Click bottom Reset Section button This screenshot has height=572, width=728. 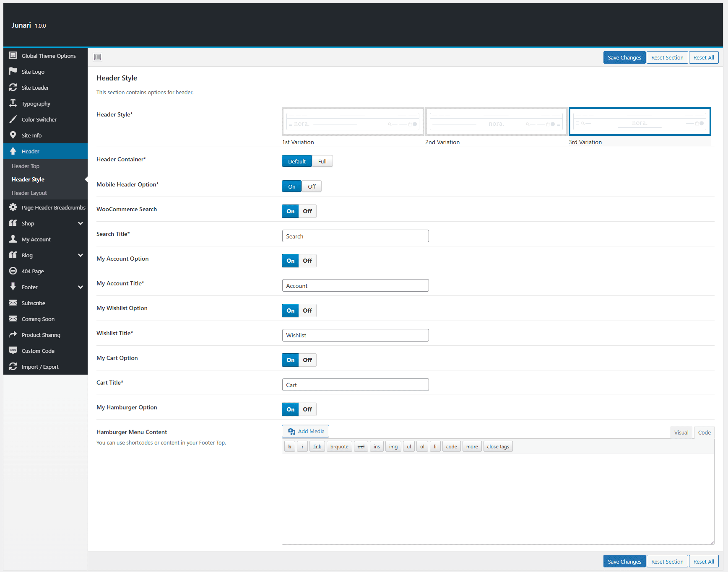(x=667, y=562)
